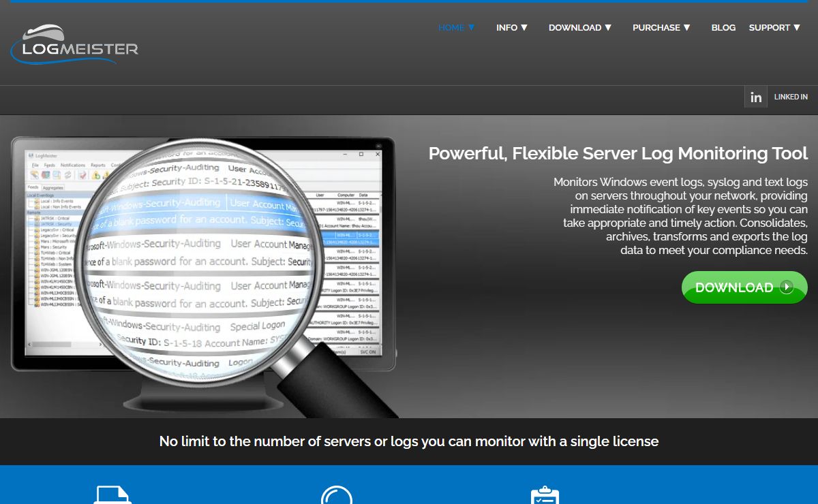Click the Logmeister logo
This screenshot has height=504, width=818.
(x=74, y=44)
